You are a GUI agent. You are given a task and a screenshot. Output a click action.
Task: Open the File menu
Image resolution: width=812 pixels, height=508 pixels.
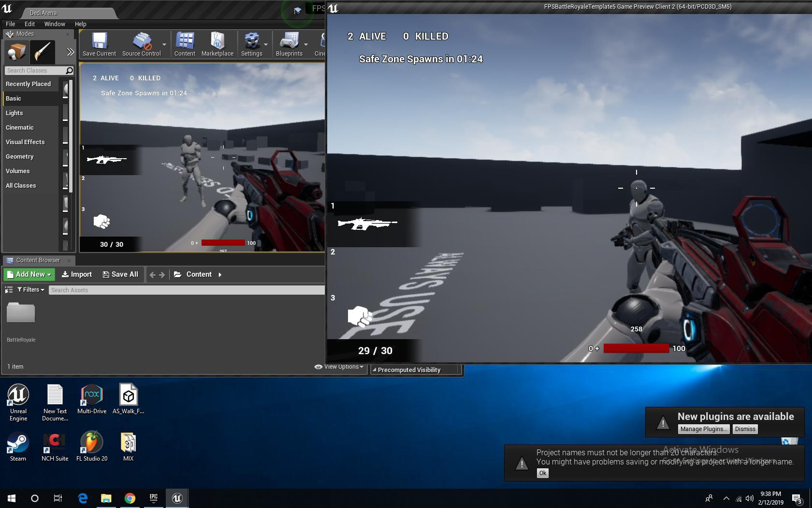pos(10,24)
